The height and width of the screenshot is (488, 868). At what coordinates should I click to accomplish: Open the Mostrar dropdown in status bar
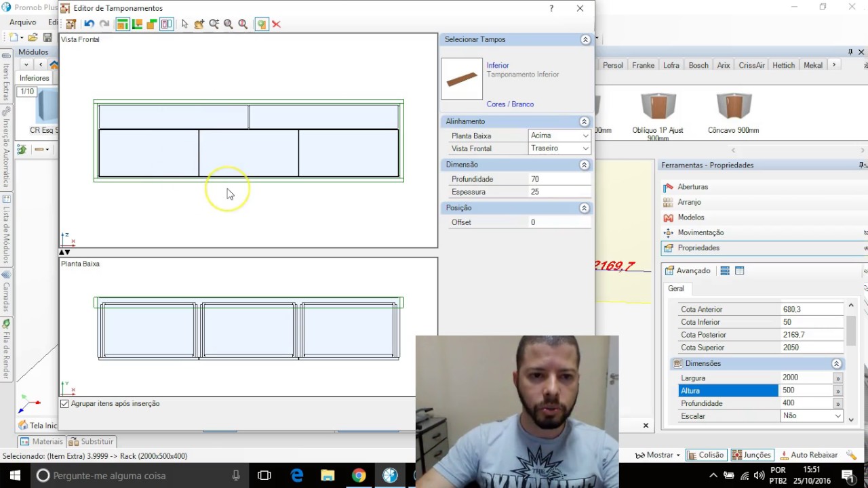coord(658,455)
